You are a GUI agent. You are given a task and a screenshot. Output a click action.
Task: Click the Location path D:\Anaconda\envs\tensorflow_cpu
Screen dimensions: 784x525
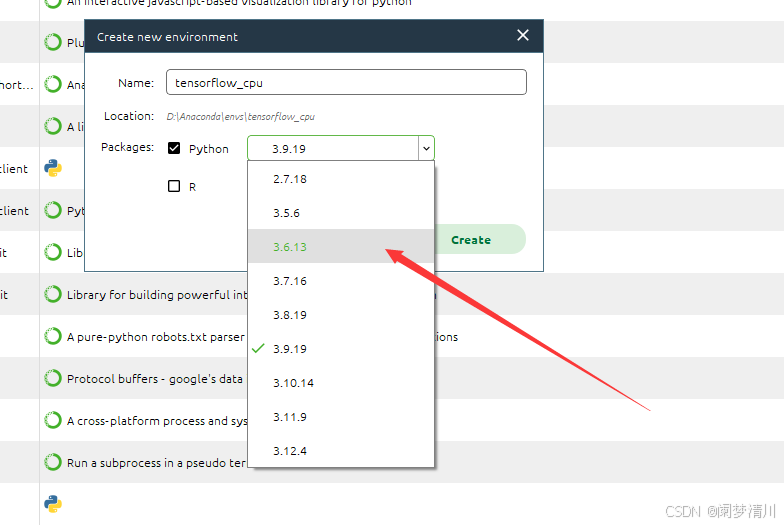point(240,116)
